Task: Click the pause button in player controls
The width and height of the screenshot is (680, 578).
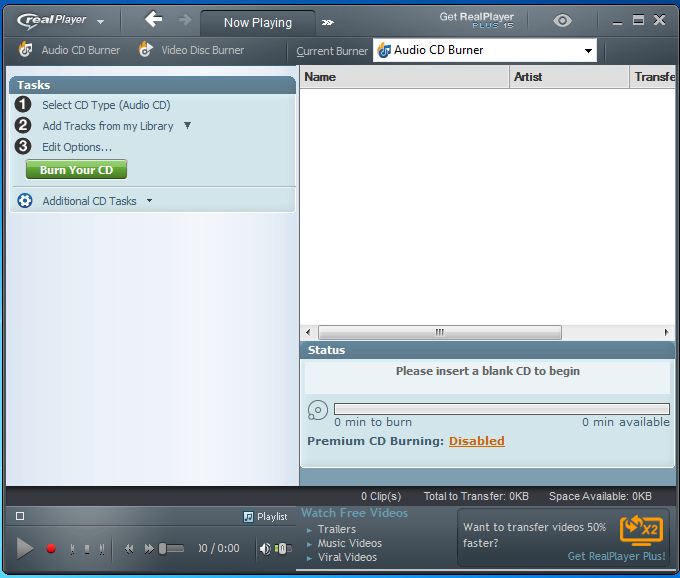Action: pos(87,549)
